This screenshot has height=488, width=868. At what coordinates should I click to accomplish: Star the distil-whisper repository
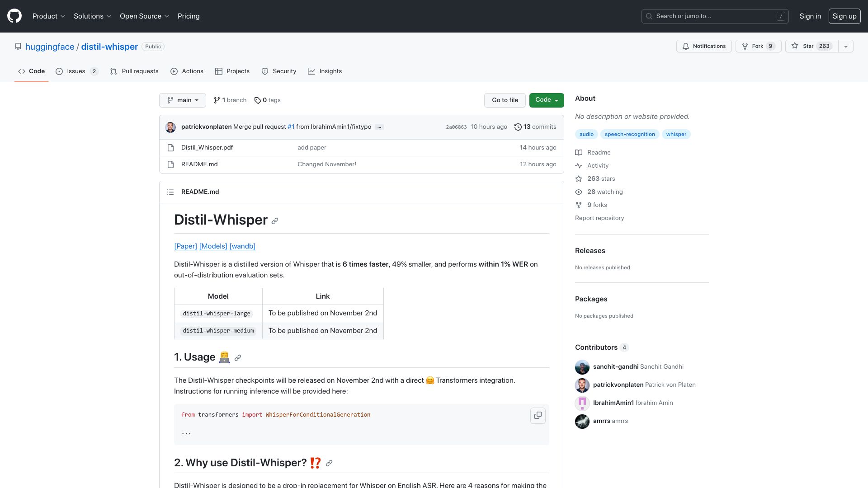click(x=811, y=46)
